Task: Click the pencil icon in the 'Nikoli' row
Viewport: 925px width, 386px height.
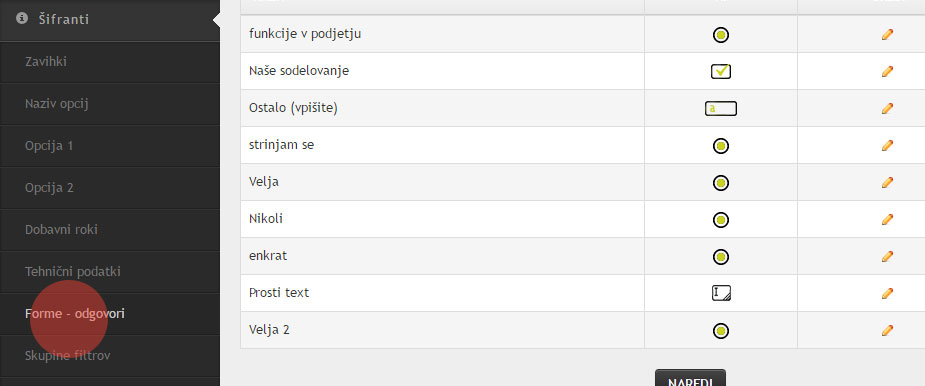Action: click(x=887, y=220)
